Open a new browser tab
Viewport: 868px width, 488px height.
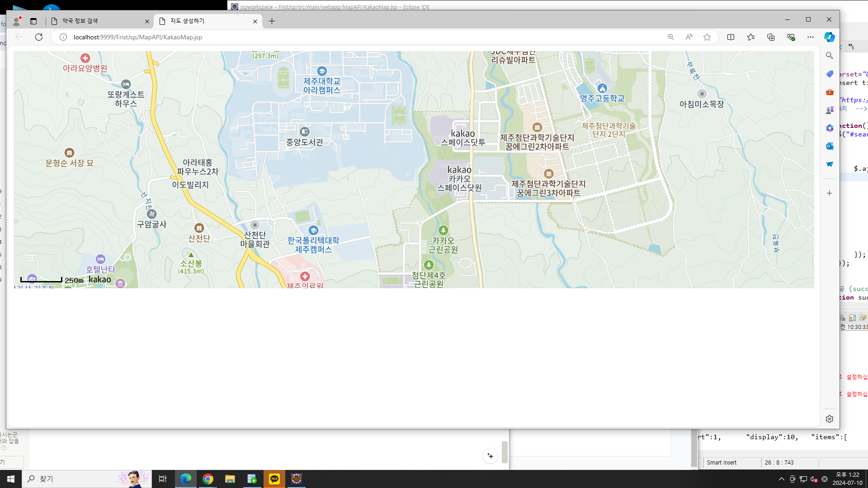(272, 21)
